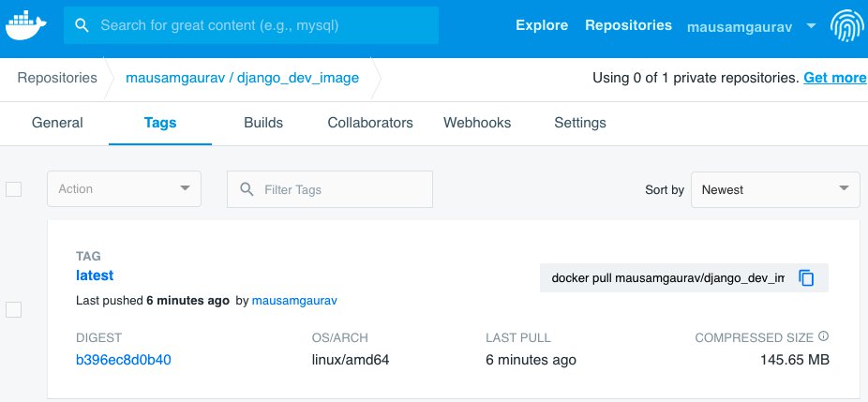Click the Filter Tags magnifier icon
Screen dimensions: 868x402
tap(247, 189)
